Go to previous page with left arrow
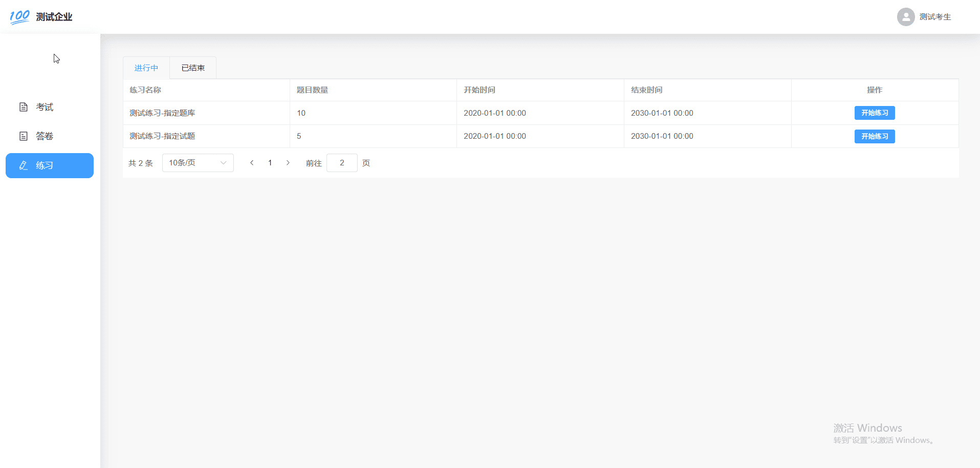The image size is (980, 468). [x=252, y=163]
